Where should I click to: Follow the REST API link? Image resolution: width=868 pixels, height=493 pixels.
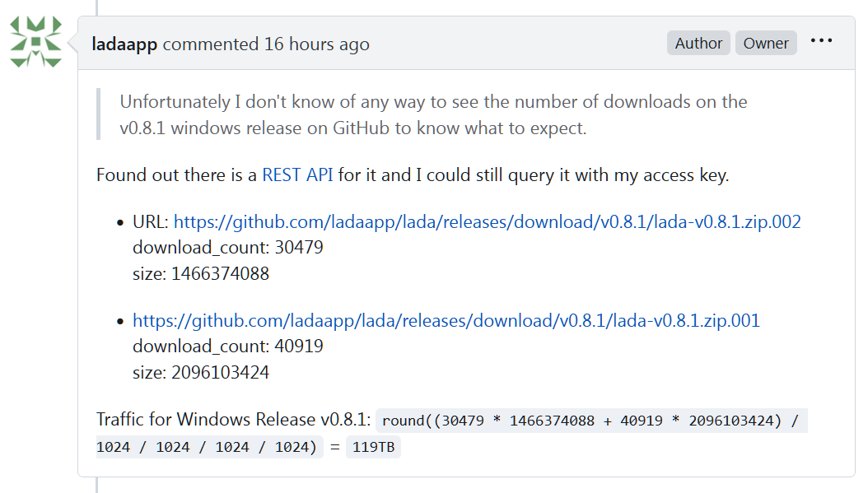pos(297,175)
